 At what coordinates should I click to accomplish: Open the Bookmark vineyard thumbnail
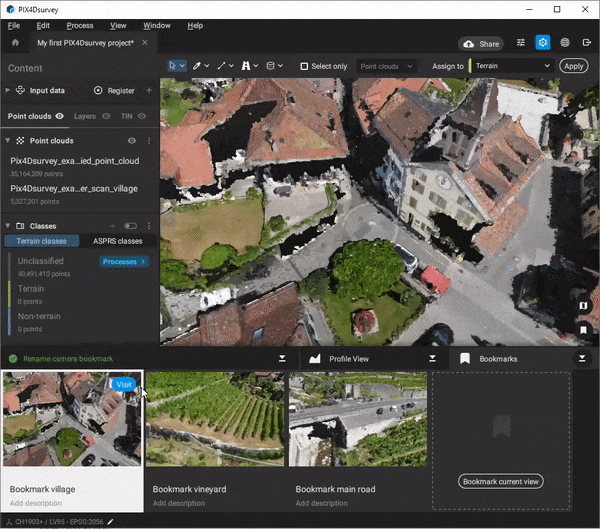tap(215, 419)
